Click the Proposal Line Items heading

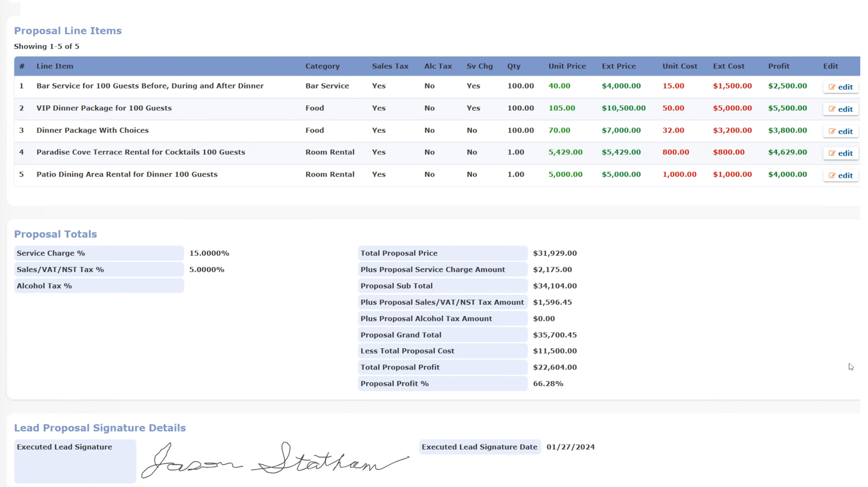click(68, 30)
